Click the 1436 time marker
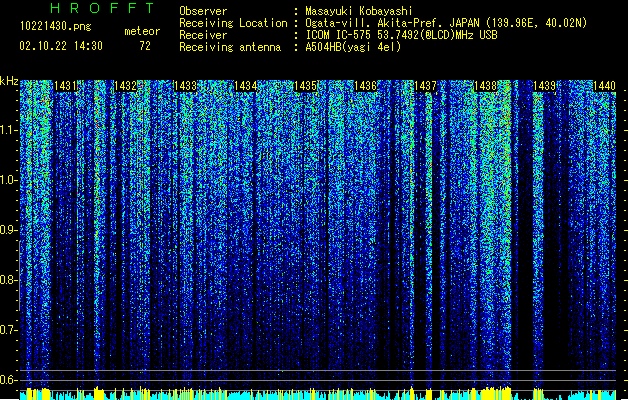Image resolution: width=629 pixels, height=400 pixels. click(365, 86)
